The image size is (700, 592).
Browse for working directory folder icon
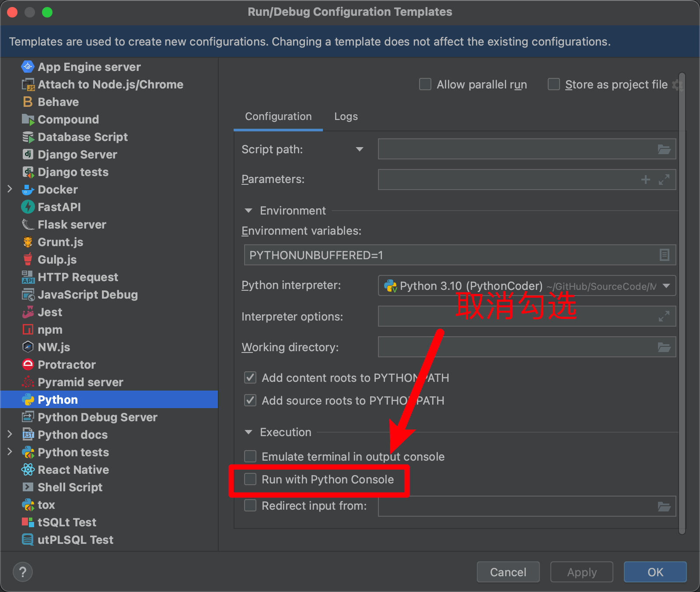[x=664, y=347]
